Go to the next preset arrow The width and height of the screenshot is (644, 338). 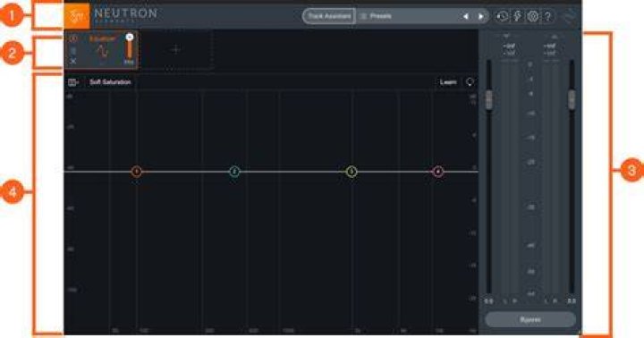(481, 16)
